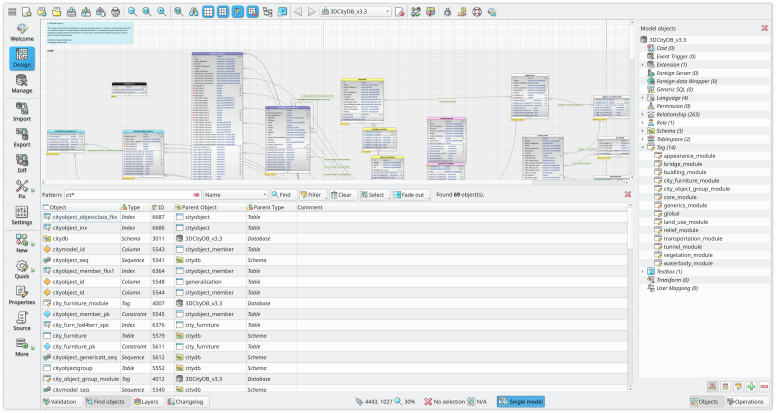Sort by the Type column header
Viewport: 776px width, 413px height.
135,207
